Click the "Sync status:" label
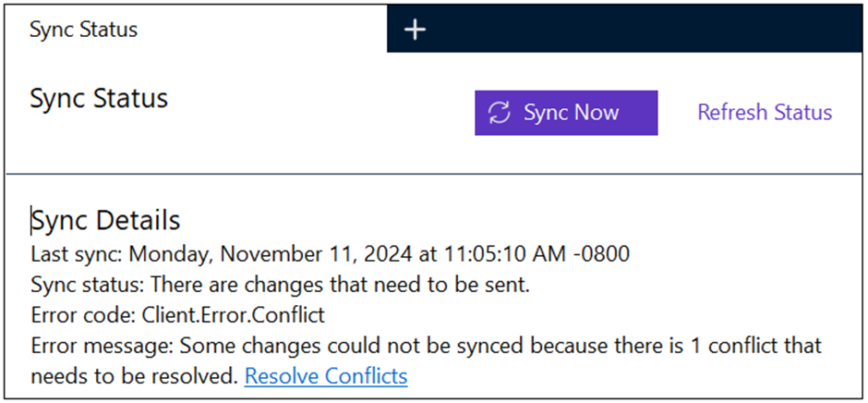Viewport: 868px width, 403px height. pyautogui.click(x=87, y=285)
